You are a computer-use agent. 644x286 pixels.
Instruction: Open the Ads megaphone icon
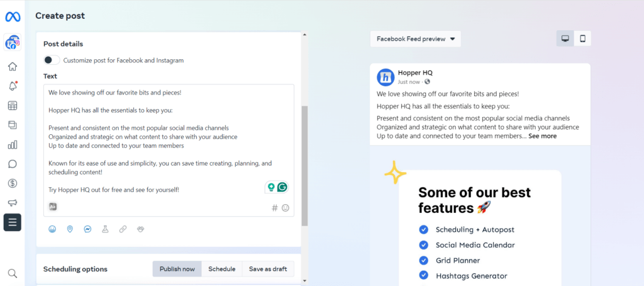13,203
